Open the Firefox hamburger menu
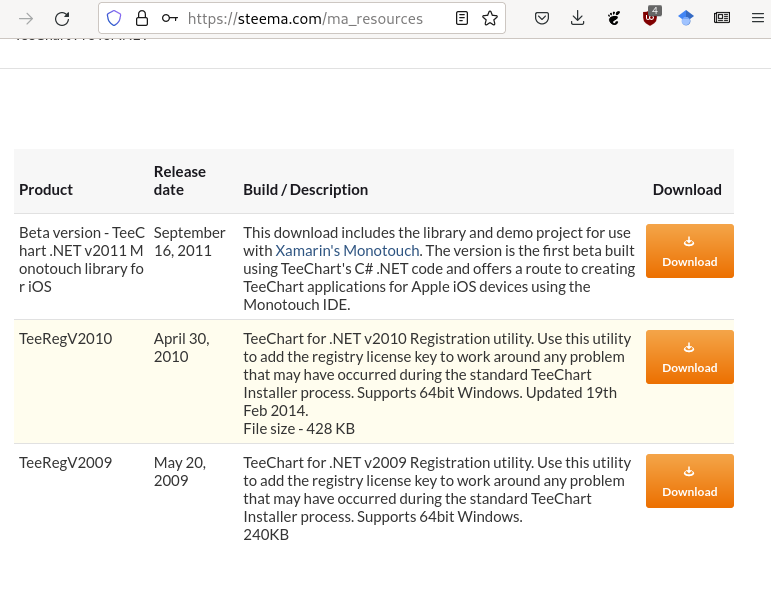 pos(758,19)
